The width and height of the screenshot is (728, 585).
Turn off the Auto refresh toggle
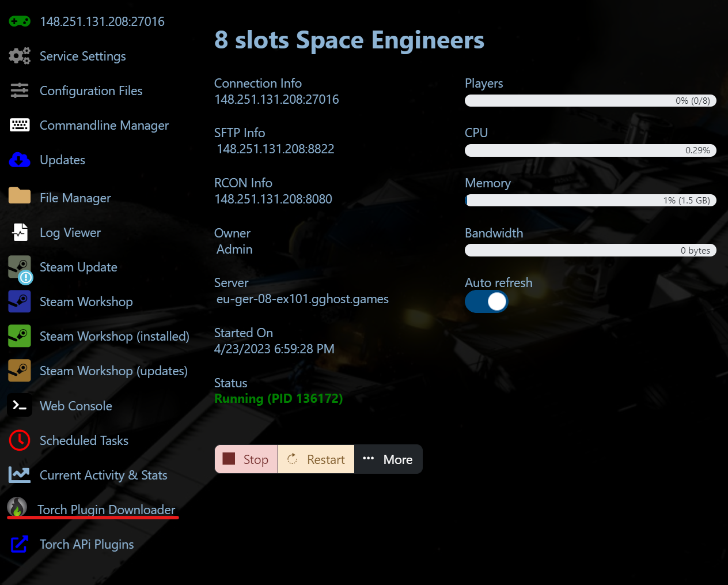point(486,301)
